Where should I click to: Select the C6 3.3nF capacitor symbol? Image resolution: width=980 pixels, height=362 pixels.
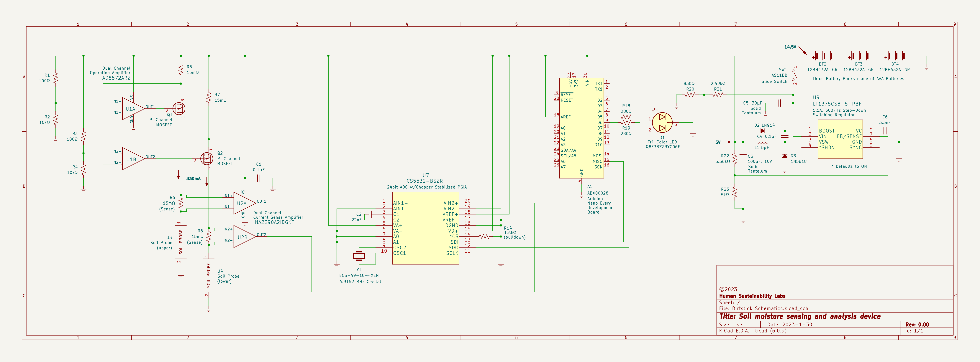pyautogui.click(x=884, y=131)
